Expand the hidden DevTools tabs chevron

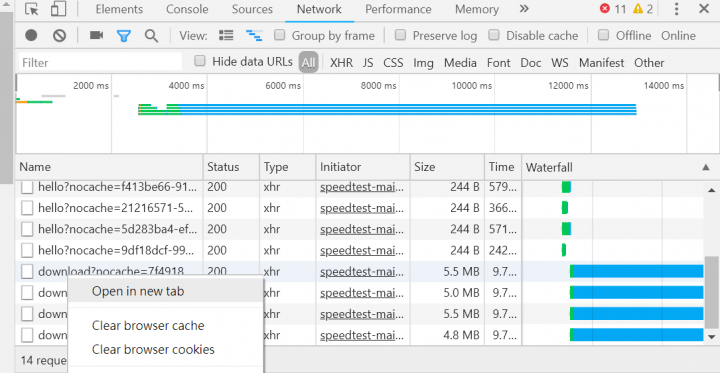click(524, 9)
